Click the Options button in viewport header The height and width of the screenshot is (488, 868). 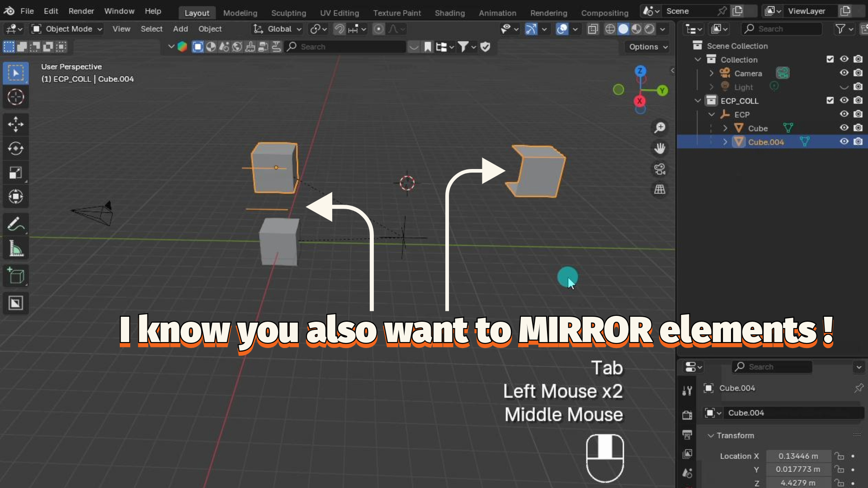click(648, 47)
